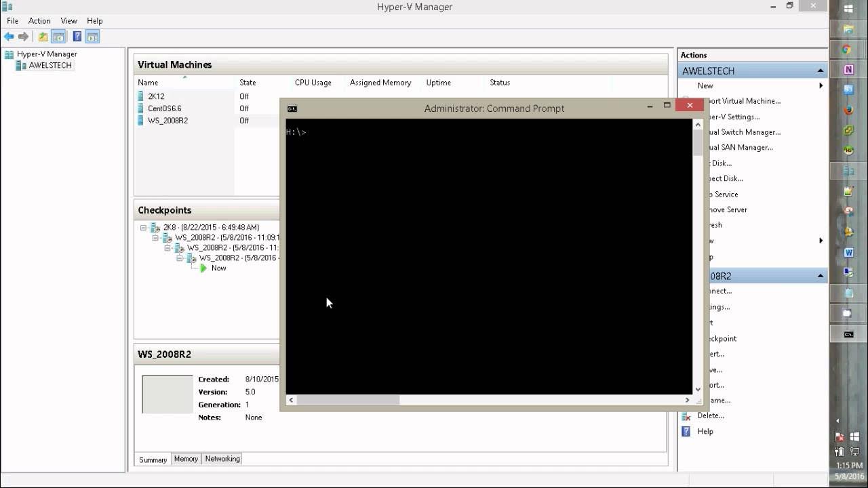Click New in the Actions pane
This screenshot has height=488, width=868.
coord(705,86)
